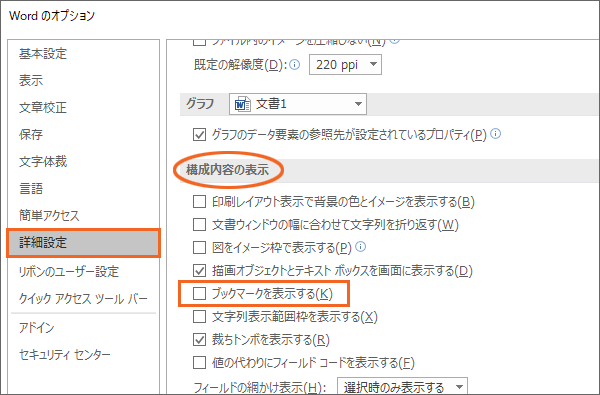
Task: Enable 値の代わりにフィールド コードを表示する
Action: [199, 362]
